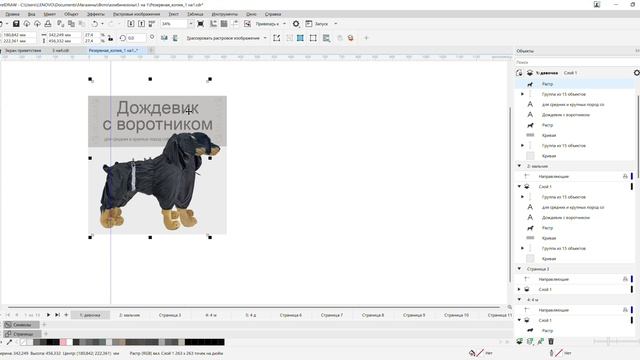Click the zoom navigator magnifier icon
The width and height of the screenshot is (640, 360).
click(x=509, y=307)
